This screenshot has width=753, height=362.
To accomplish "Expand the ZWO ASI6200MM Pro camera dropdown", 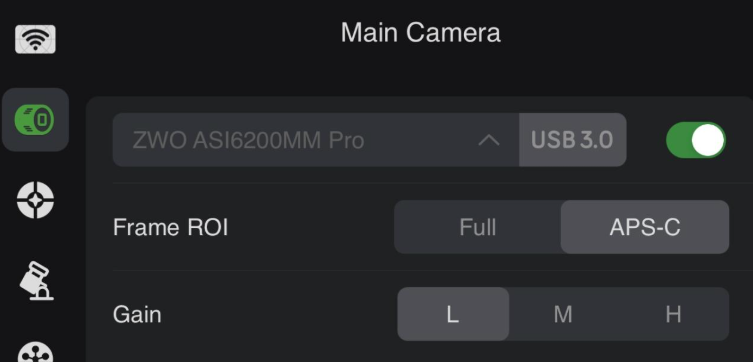I will (316, 140).
